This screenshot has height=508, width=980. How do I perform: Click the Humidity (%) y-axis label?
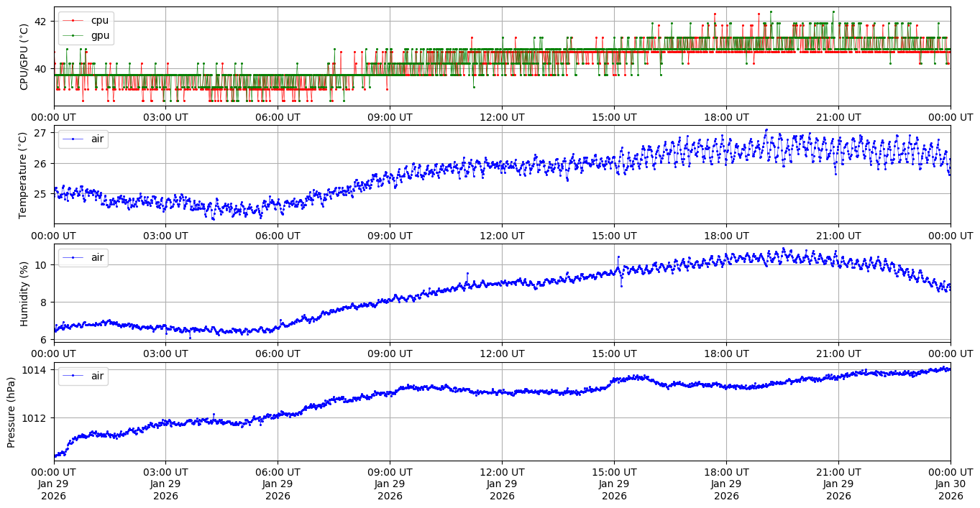tap(24, 293)
